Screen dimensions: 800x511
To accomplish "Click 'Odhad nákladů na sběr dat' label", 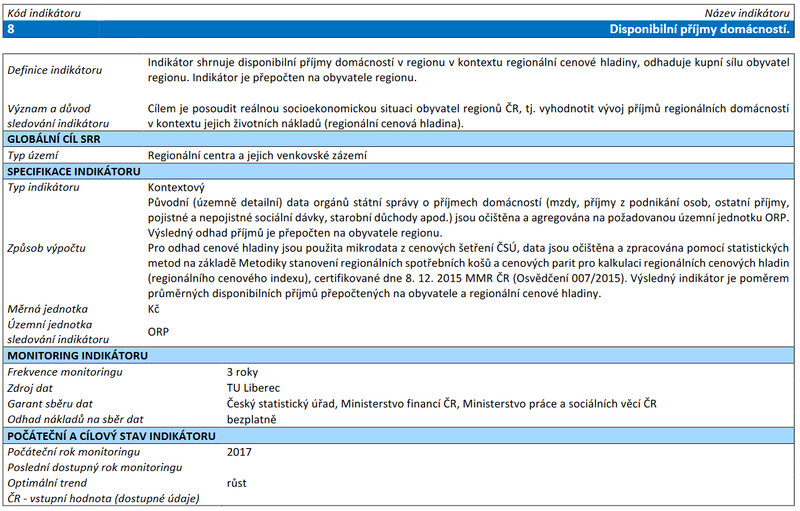I will 75,419.
